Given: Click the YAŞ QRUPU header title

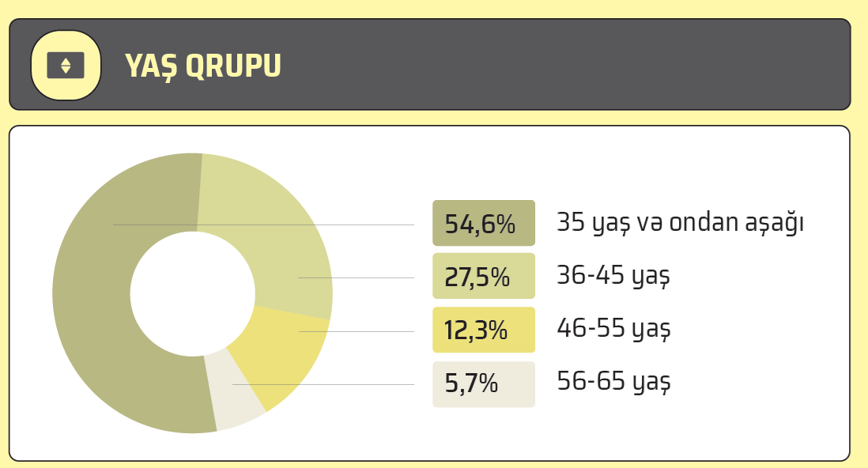Looking at the screenshot, I should click(x=203, y=66).
